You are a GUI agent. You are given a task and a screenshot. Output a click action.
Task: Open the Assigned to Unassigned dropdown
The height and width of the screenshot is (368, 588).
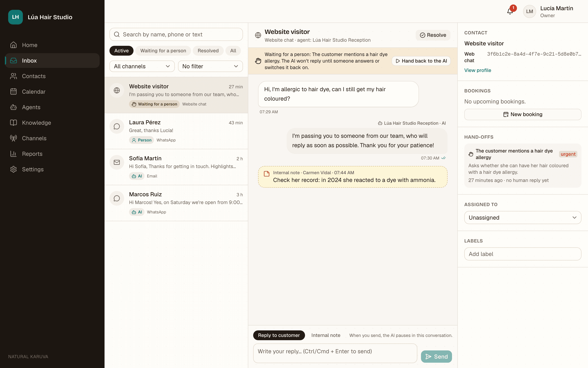click(x=523, y=218)
